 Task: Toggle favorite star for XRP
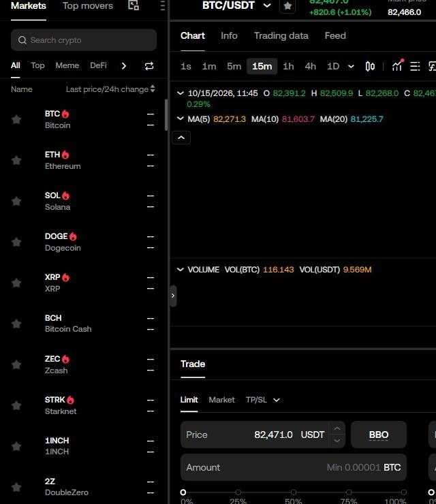click(x=16, y=283)
